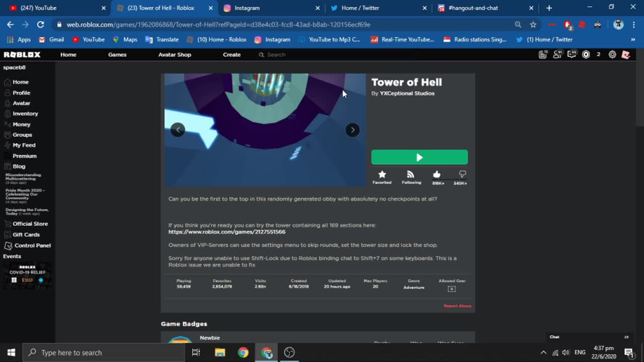Open Create in Roblox top navigation
The height and width of the screenshot is (362, 644).
tap(232, 55)
